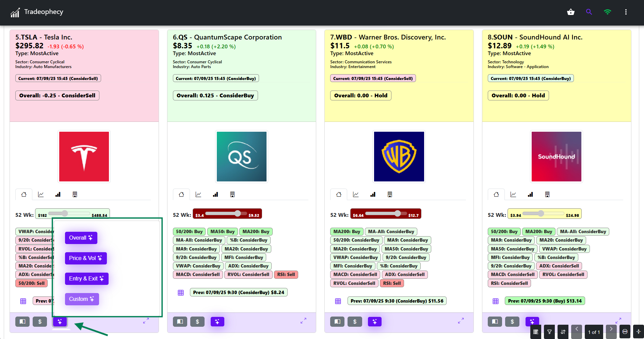The width and height of the screenshot is (644, 339).
Task: Click the dollar icon button on TSLA card
Action: pyautogui.click(x=40, y=322)
